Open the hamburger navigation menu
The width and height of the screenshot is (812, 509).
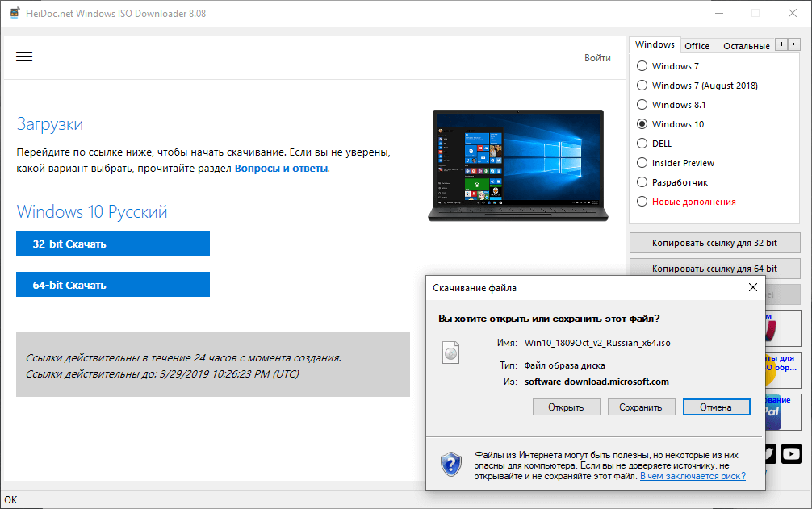tap(24, 56)
